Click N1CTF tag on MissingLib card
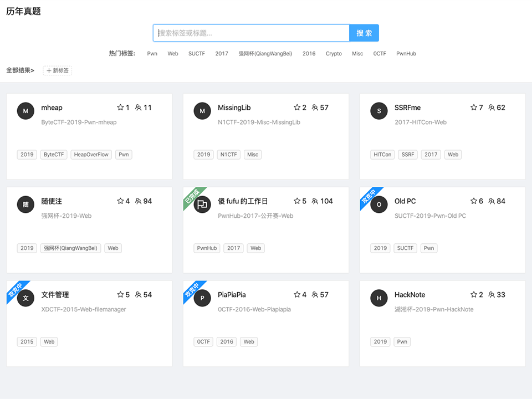This screenshot has height=399, width=532. (228, 155)
